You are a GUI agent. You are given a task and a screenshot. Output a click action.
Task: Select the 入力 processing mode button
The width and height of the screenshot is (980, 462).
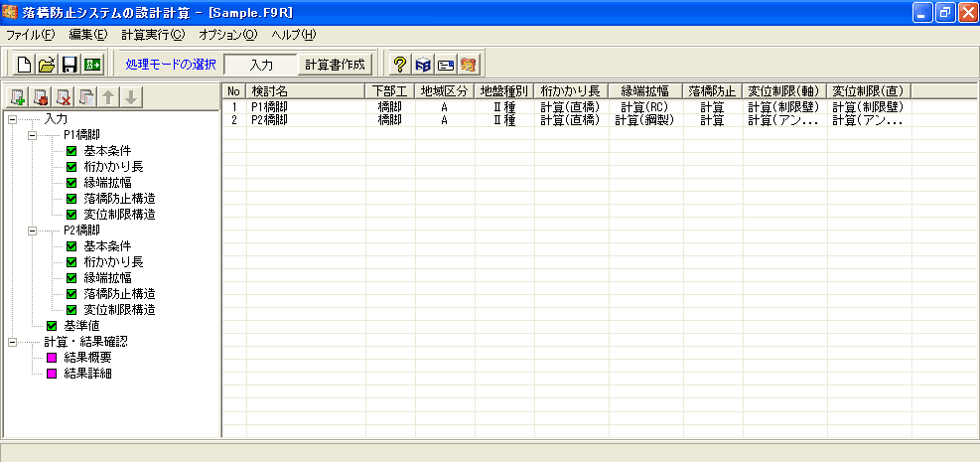point(261,65)
